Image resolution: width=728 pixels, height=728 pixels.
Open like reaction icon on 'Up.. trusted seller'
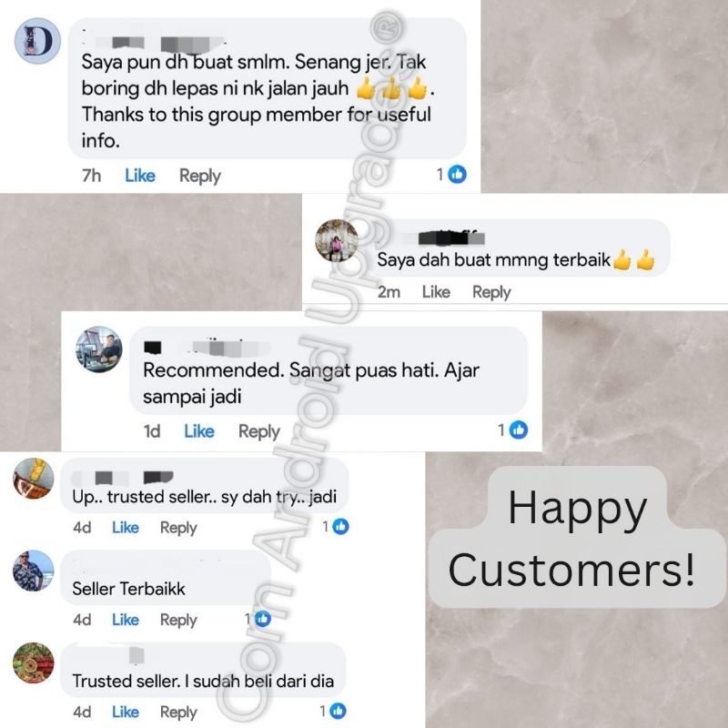(340, 527)
